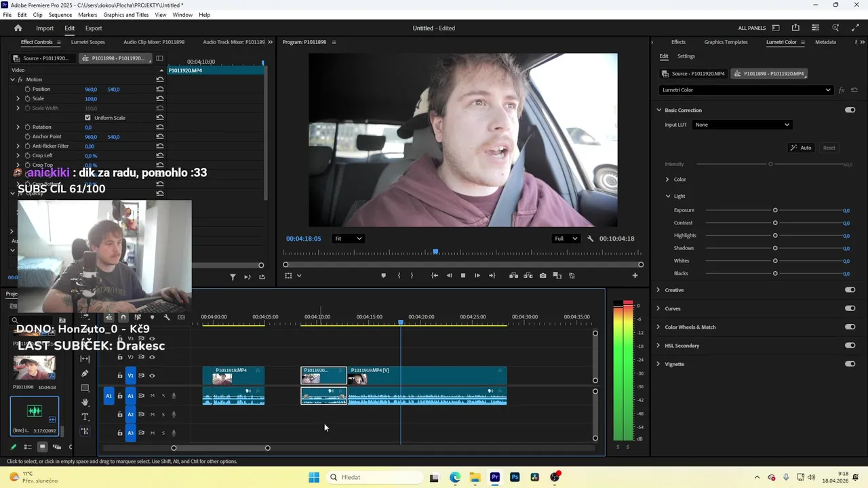Add marker in Program monitor

(x=383, y=275)
